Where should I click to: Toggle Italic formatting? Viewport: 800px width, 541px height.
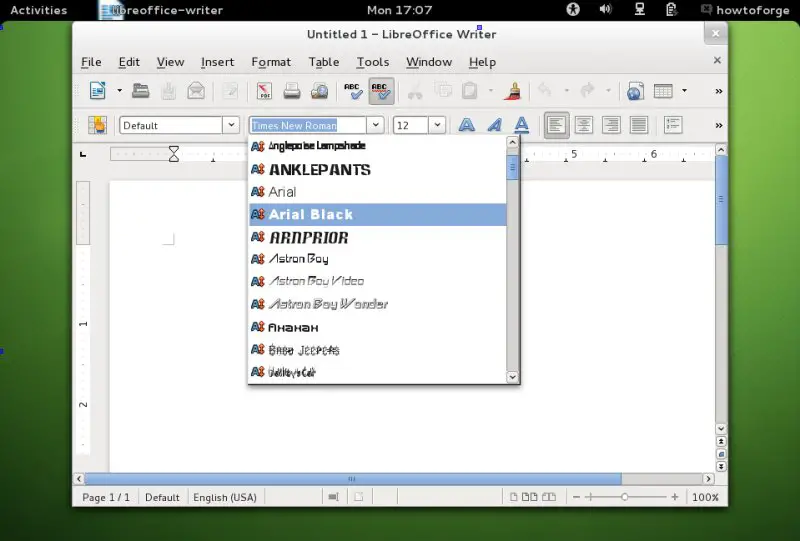tap(494, 125)
